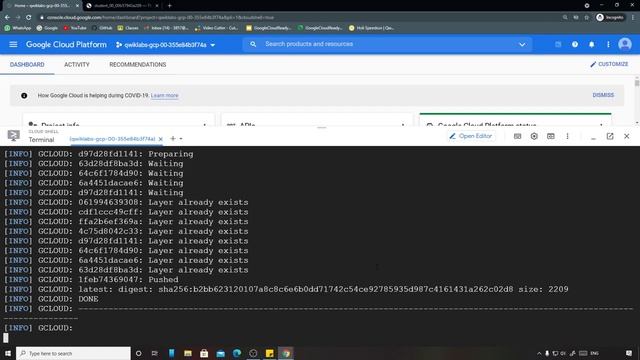The image size is (640, 360).
Task: Open the WhatsApp bookmark
Action: click(x=18, y=28)
